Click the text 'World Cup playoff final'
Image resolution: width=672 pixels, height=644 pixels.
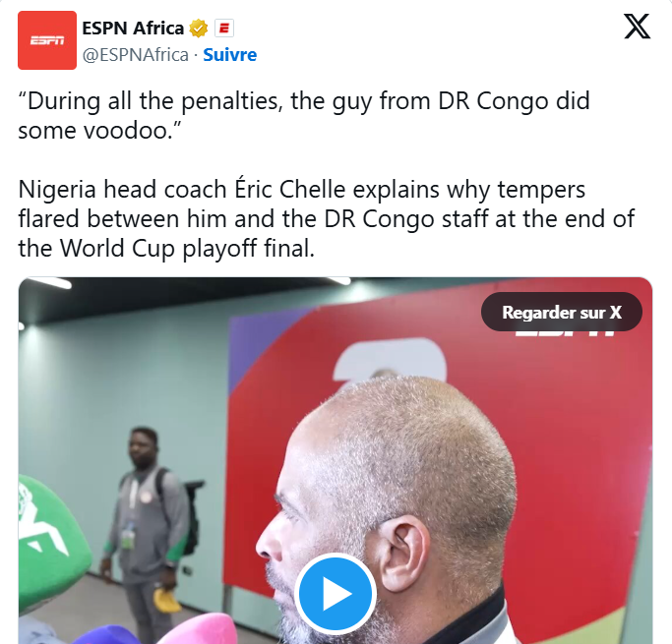(187, 249)
